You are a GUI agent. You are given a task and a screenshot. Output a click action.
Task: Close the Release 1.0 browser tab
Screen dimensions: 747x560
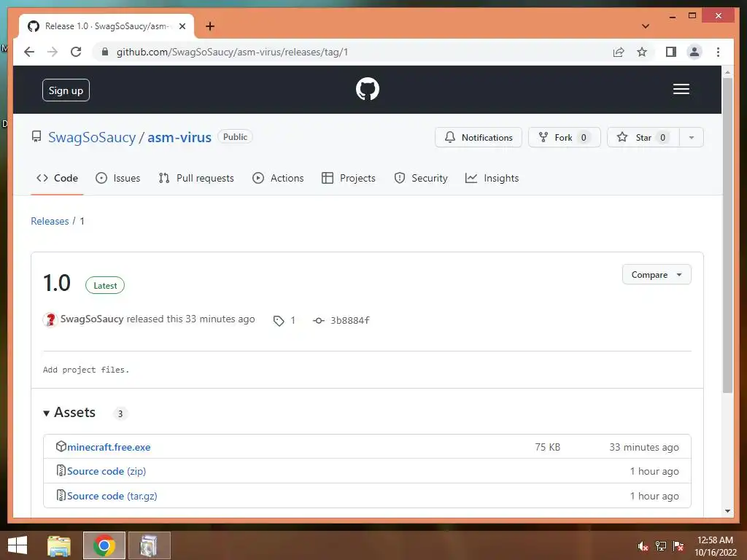(182, 26)
